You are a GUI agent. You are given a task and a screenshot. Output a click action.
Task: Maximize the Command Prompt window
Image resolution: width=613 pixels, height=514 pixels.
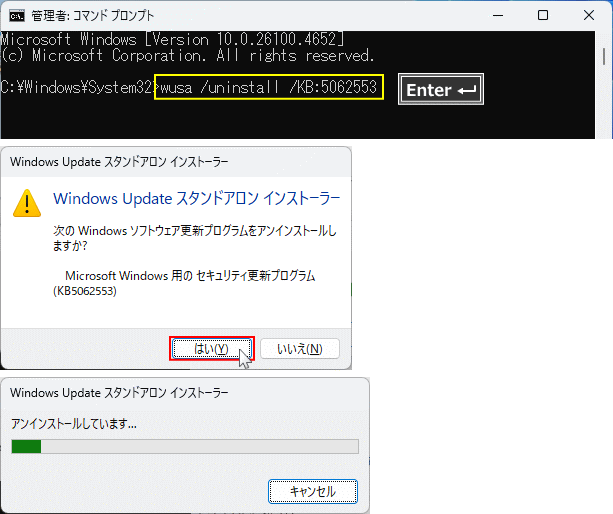pos(543,15)
